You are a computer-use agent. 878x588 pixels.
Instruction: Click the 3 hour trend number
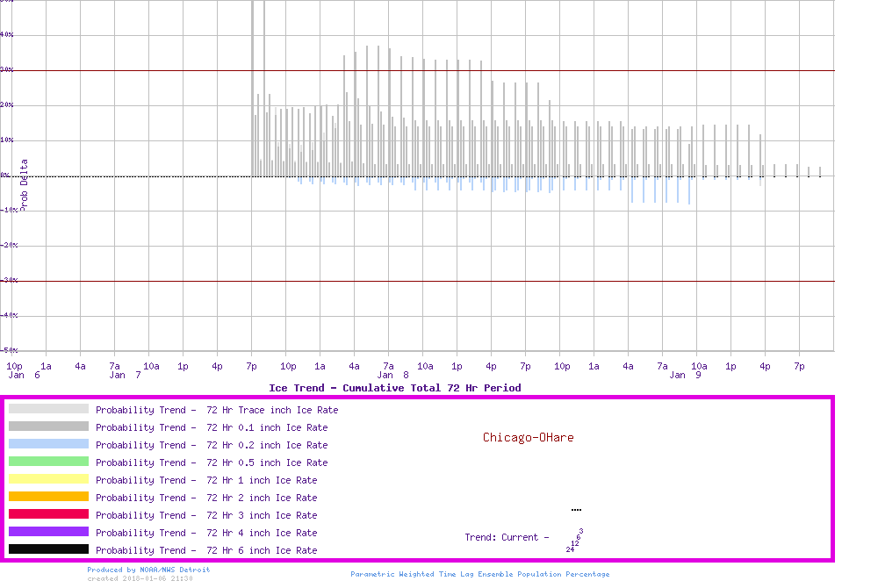[x=581, y=531]
